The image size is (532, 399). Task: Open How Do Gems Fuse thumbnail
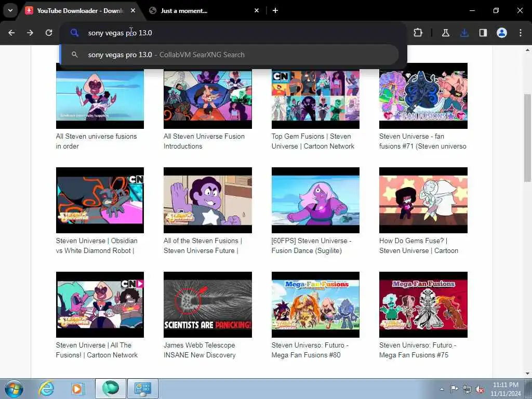[423, 200]
